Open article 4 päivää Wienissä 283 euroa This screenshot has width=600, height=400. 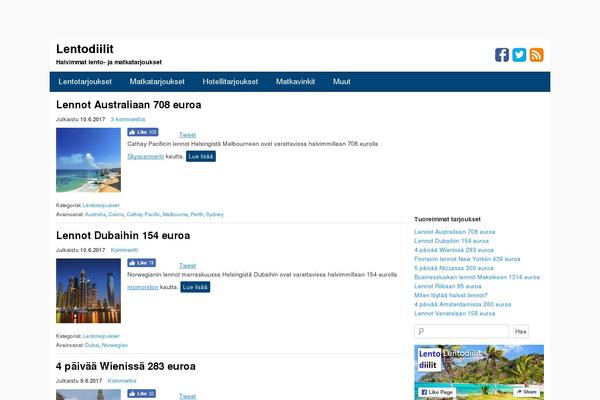[126, 366]
